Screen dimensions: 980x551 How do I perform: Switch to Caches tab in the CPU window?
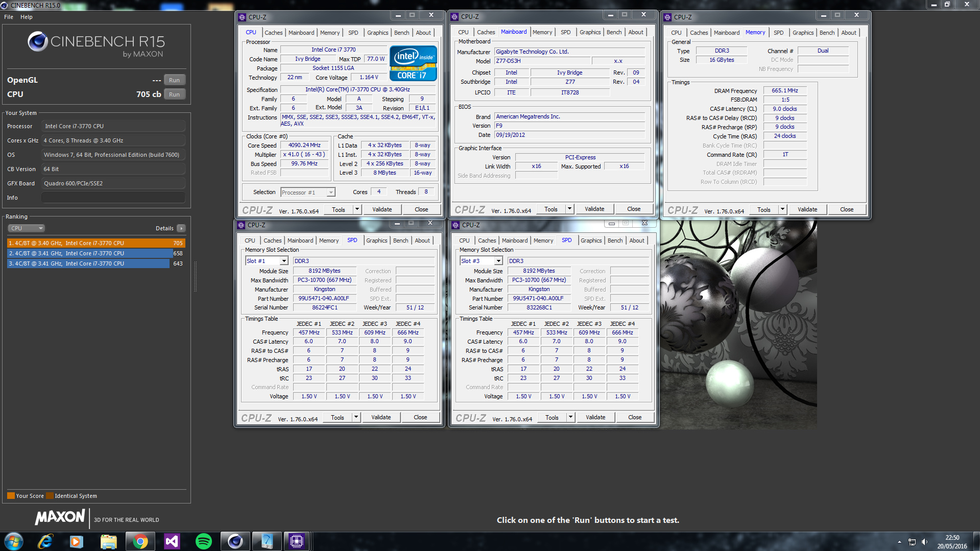pos(273,33)
